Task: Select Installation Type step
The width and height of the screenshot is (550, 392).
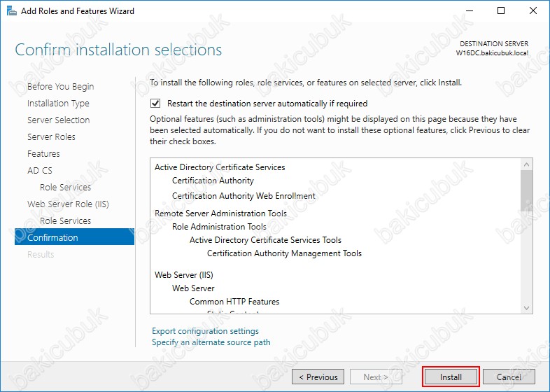Action: pyautogui.click(x=58, y=103)
